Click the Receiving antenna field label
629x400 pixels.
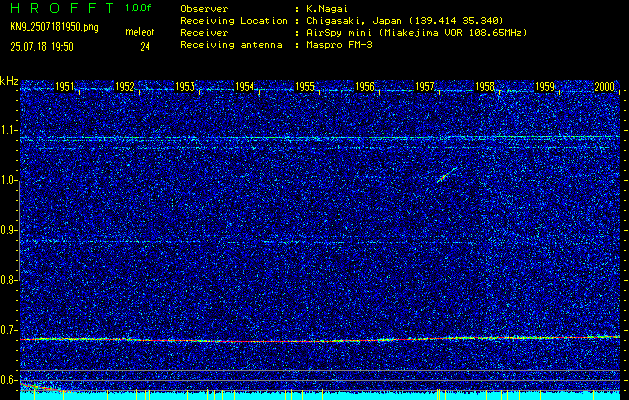(x=231, y=45)
